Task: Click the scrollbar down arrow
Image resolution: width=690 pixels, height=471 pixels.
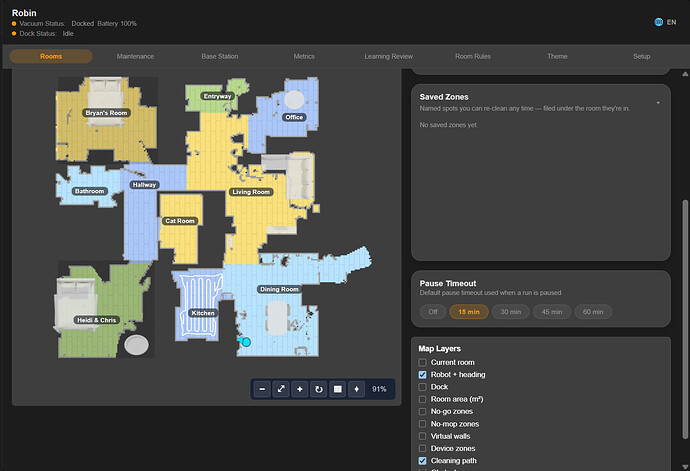Action: point(685,467)
